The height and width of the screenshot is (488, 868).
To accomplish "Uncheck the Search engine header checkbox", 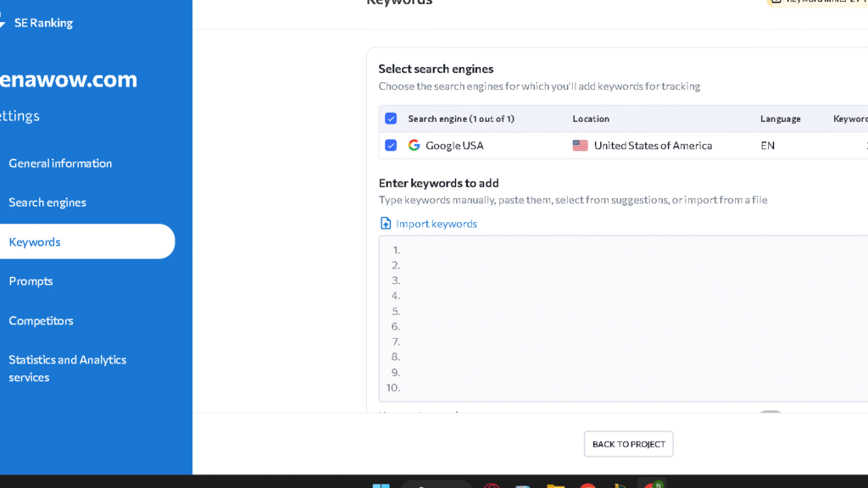I will 391,118.
